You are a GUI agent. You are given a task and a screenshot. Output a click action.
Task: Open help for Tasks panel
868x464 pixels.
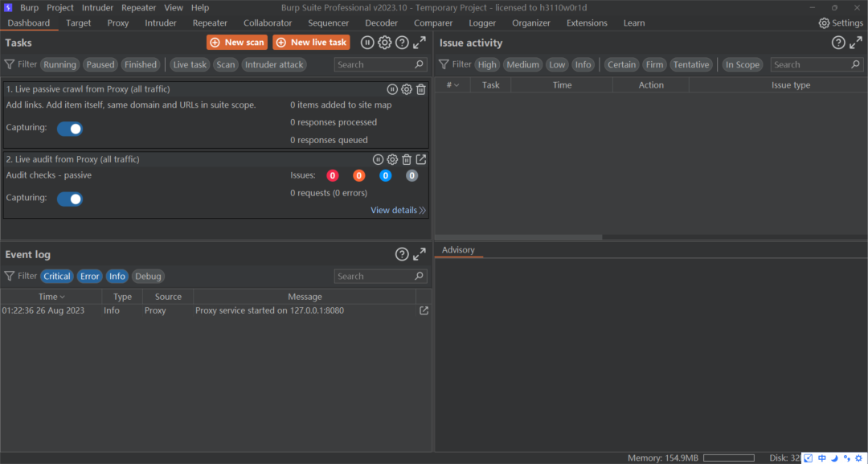pos(402,43)
